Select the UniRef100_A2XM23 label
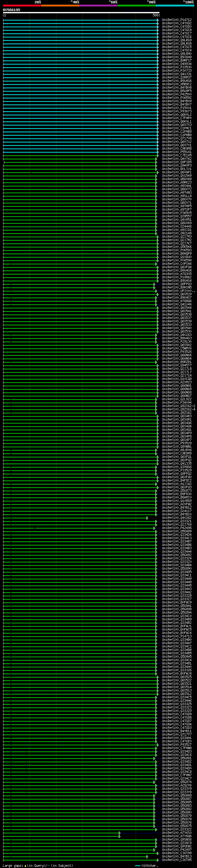This screenshot has height=868, width=197. [x=177, y=382]
